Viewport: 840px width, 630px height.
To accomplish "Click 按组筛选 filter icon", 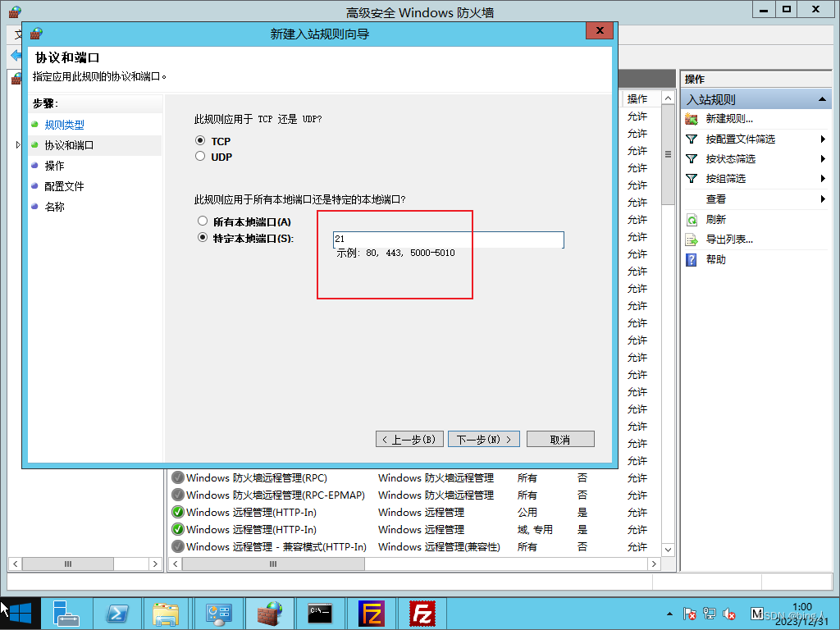I will [x=692, y=178].
